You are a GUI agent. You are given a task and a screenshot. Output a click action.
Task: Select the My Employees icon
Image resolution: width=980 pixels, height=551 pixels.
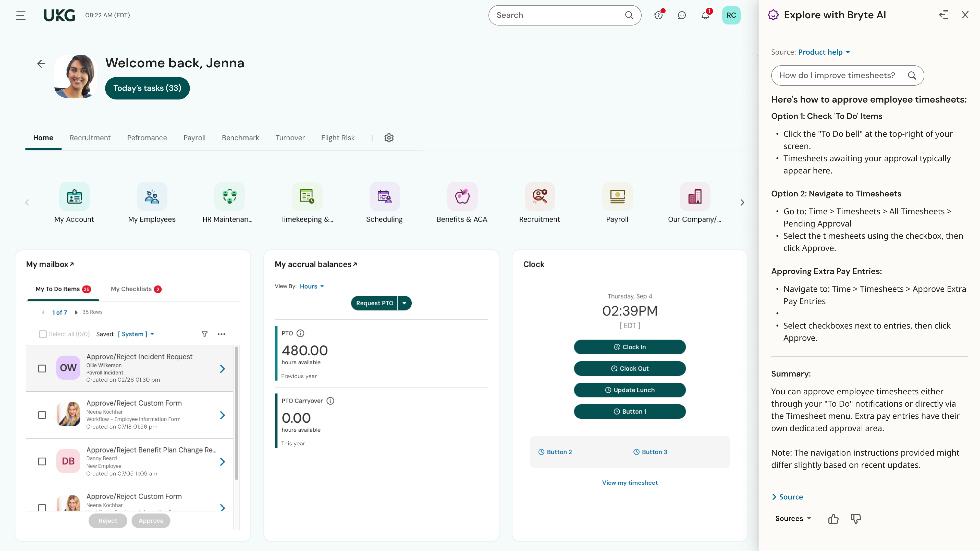(x=152, y=197)
